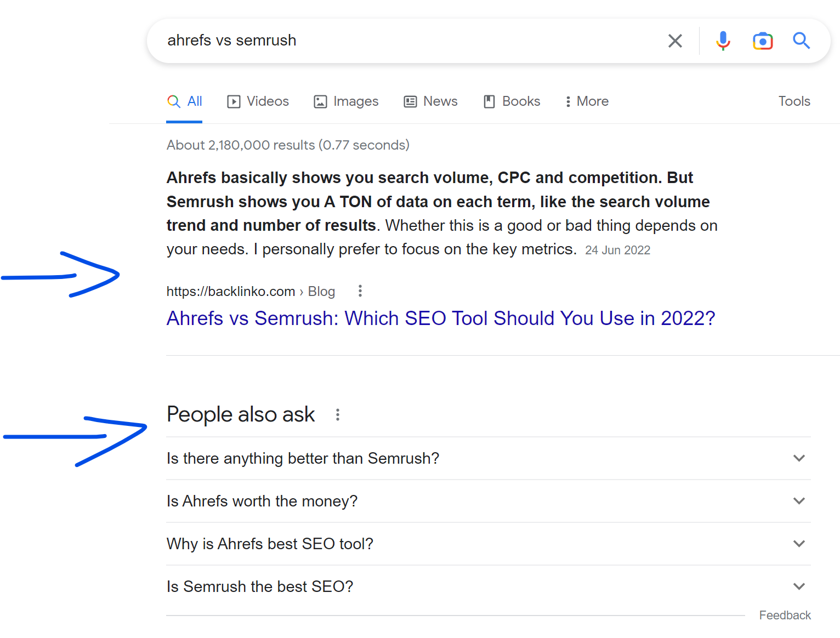Expand the More search categories dropdown
The width and height of the screenshot is (840, 638).
[568, 101]
